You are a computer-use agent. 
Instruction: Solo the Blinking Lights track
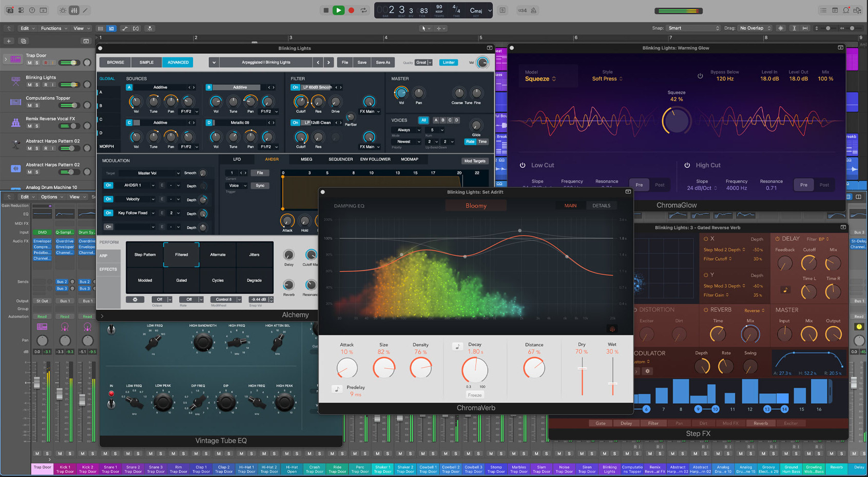(36, 85)
